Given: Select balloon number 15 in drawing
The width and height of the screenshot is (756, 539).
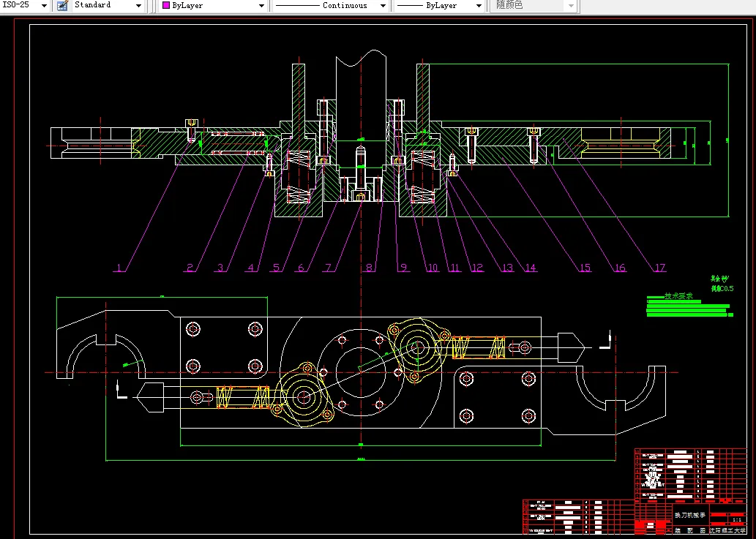Looking at the screenshot, I should pos(585,268).
